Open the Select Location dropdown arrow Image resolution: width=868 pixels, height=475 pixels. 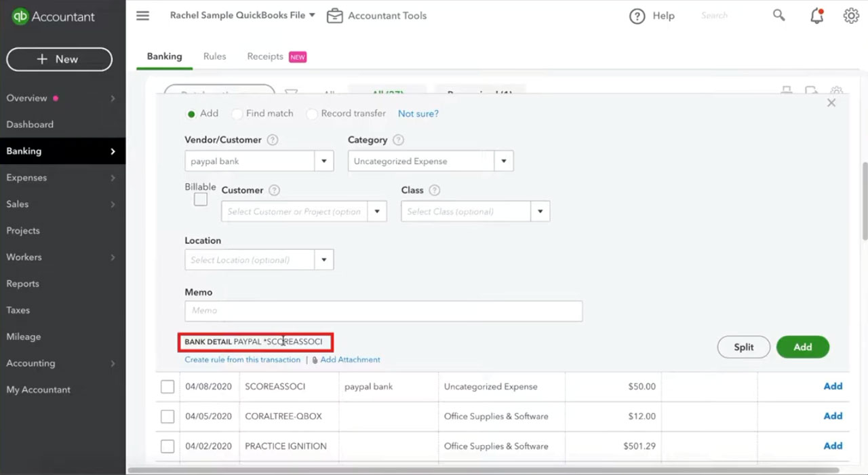coord(323,260)
